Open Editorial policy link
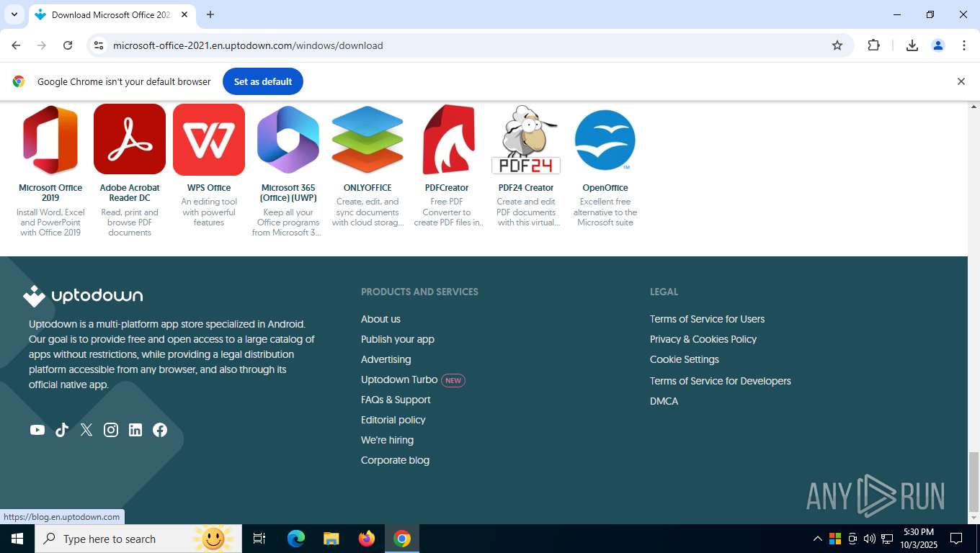Screen dimensions: 980x553 (x=393, y=420)
